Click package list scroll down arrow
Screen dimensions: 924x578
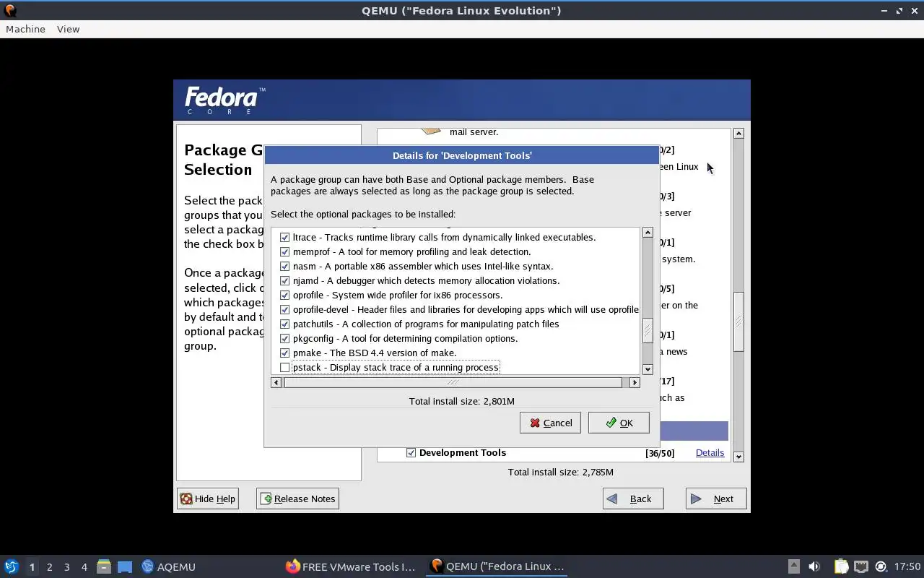point(648,369)
